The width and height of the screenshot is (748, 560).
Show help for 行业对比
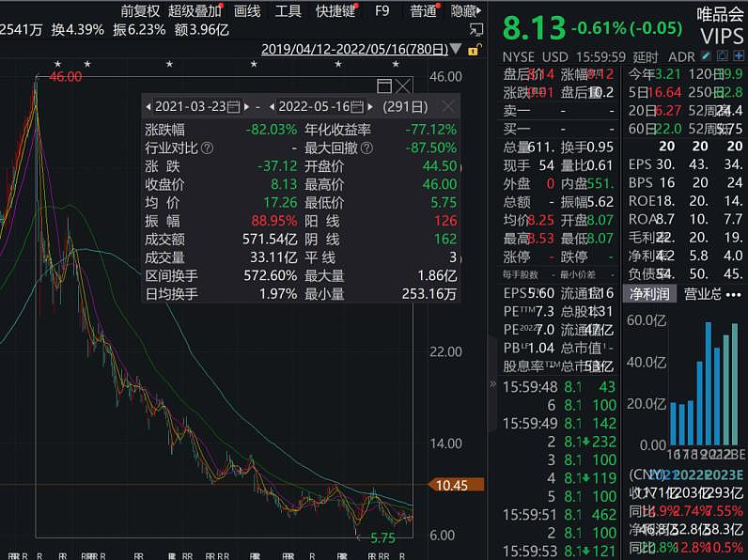point(207,148)
